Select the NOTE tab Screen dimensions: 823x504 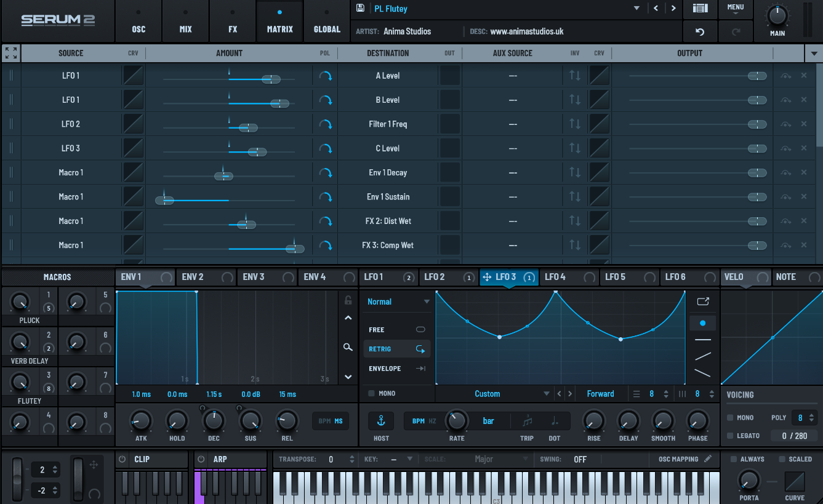coord(797,277)
